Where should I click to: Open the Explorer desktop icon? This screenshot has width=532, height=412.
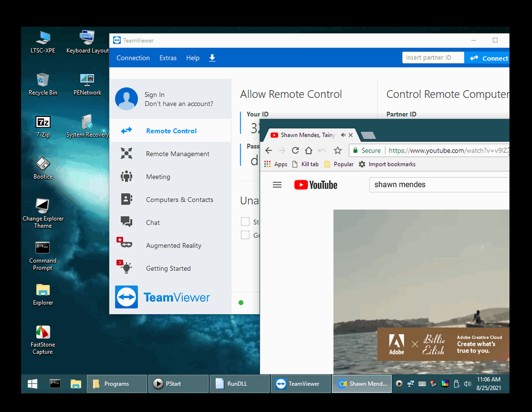[x=43, y=295]
